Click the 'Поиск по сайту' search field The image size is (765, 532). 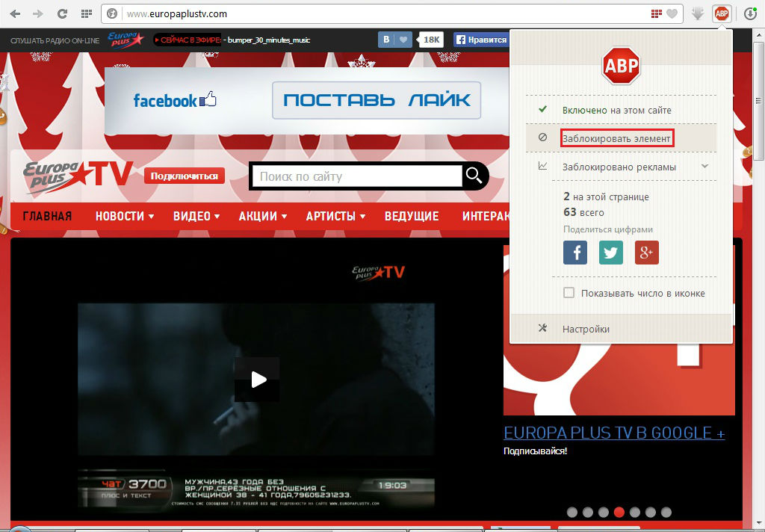coord(357,176)
